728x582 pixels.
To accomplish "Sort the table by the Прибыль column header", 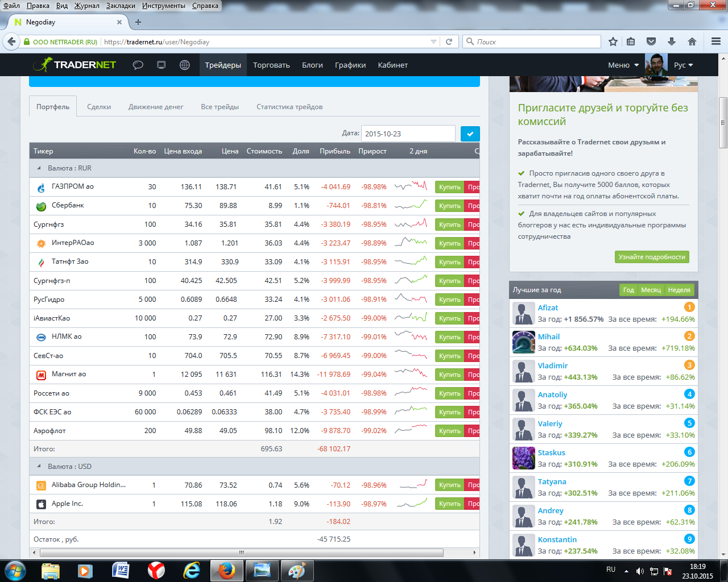I will coord(334,151).
